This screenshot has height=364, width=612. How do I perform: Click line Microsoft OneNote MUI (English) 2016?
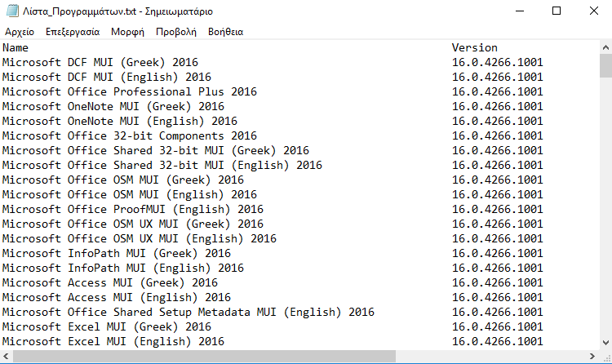coord(120,121)
